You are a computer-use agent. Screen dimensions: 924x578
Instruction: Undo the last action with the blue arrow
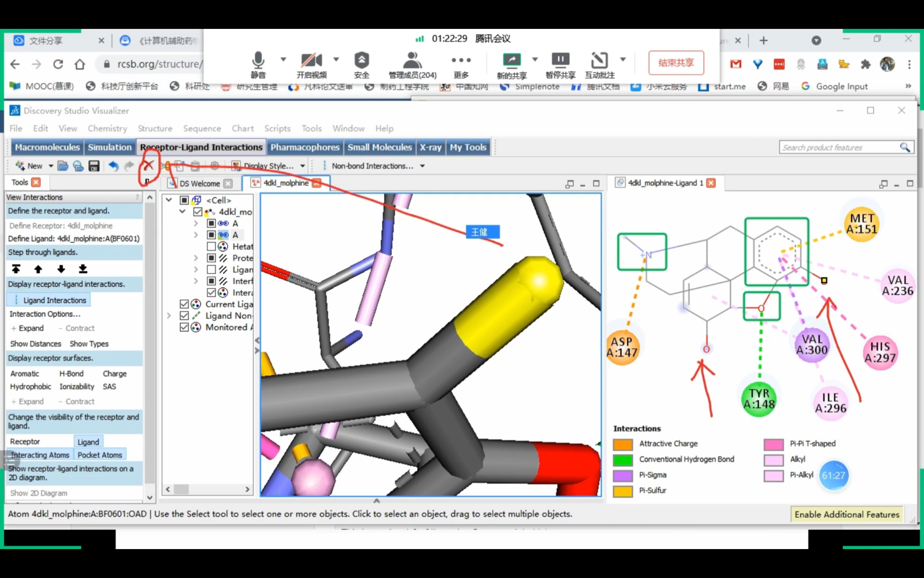click(x=113, y=166)
